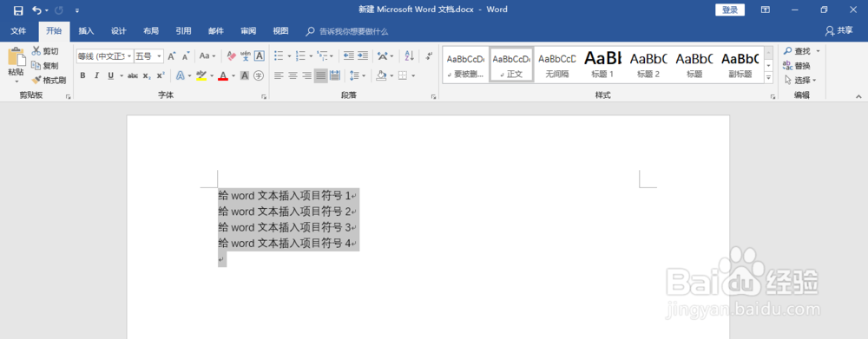Expand the bullet library dropdown arrow
The width and height of the screenshot is (868, 339).
click(289, 55)
